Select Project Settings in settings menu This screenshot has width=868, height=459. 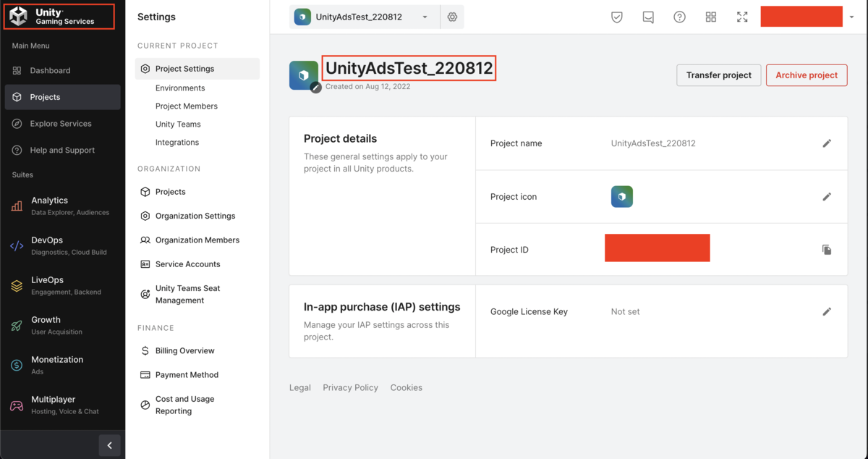point(197,69)
